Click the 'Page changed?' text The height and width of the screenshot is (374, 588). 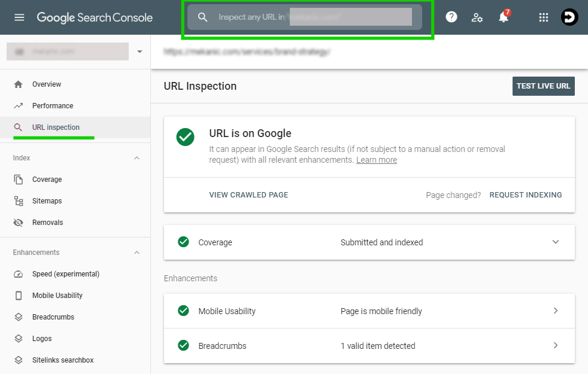pyautogui.click(x=453, y=195)
